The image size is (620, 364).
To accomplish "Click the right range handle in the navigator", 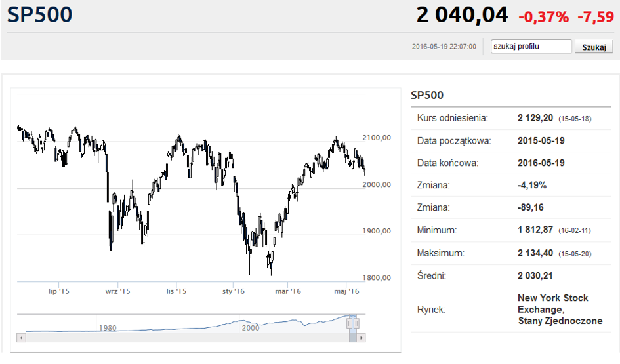I will 357,323.
